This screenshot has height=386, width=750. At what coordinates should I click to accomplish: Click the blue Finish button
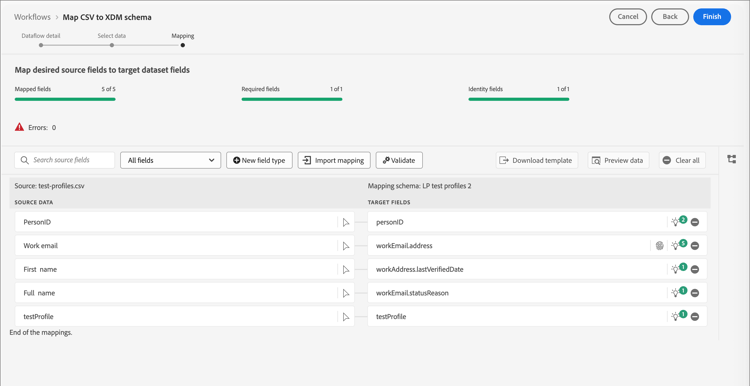coord(712,17)
